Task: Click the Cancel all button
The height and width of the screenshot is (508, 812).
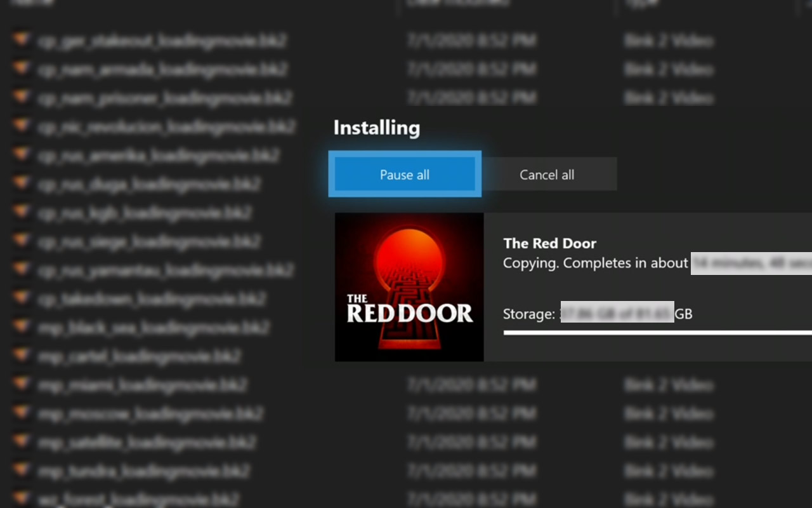Action: 547,175
